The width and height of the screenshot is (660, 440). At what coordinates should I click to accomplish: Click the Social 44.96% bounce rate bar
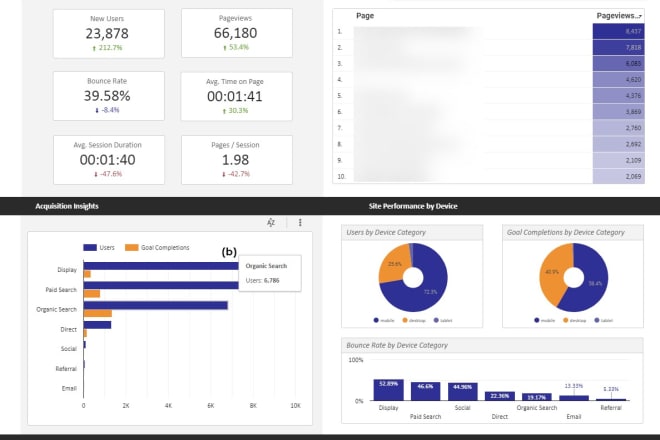(x=463, y=392)
